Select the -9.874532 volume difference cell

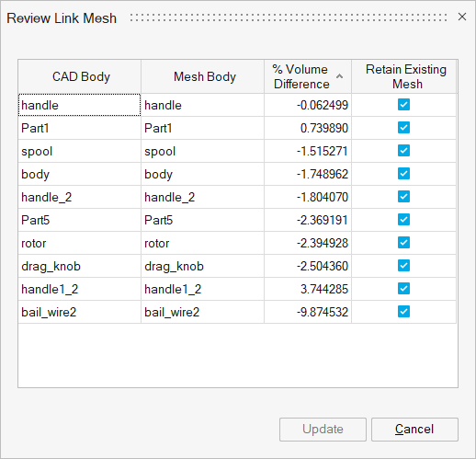308,312
